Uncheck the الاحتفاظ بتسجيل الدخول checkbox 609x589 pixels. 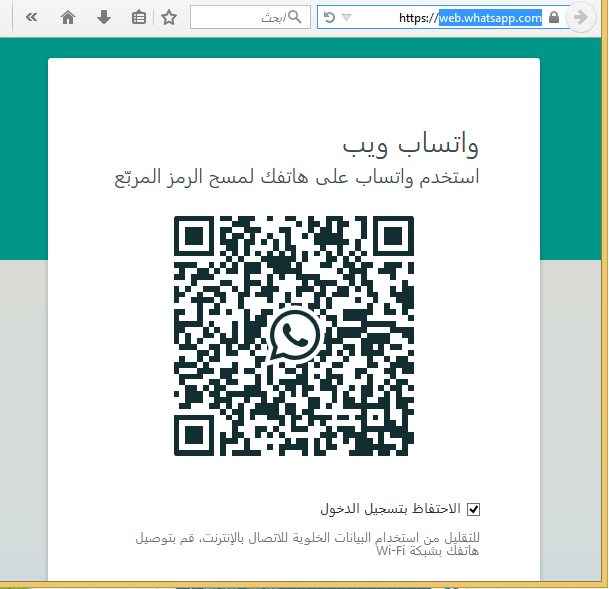click(473, 509)
